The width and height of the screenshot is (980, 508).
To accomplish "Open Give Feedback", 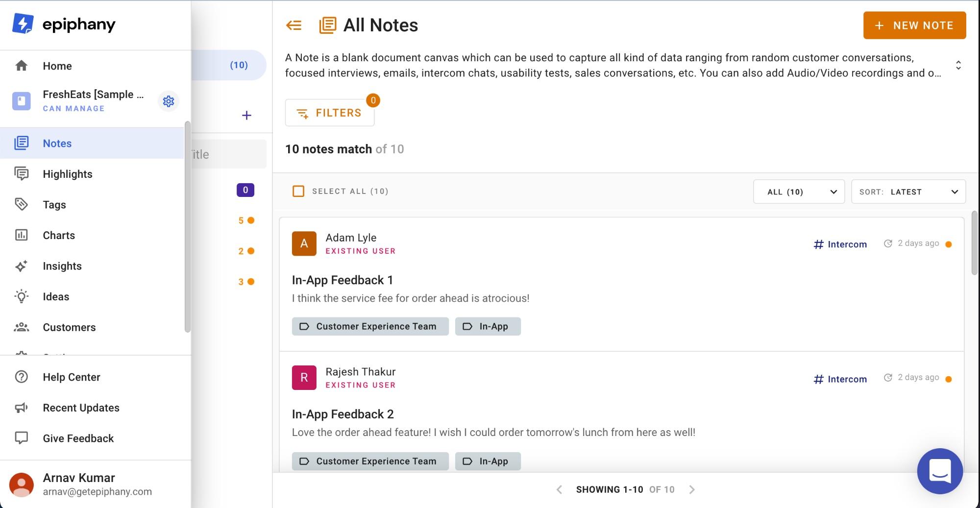I will (x=78, y=438).
